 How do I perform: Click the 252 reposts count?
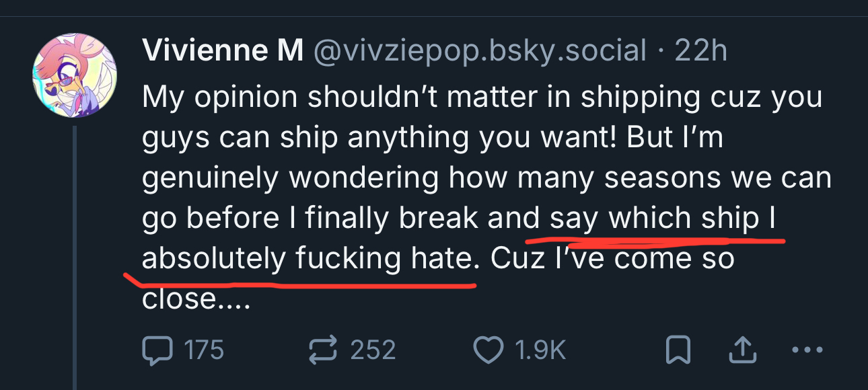373,350
